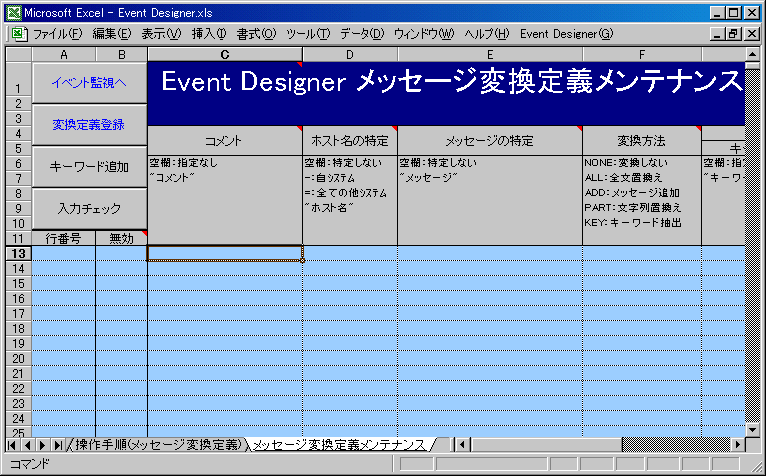Click the 入力チェック button
Screen dimensions: 766x476
click(89, 209)
